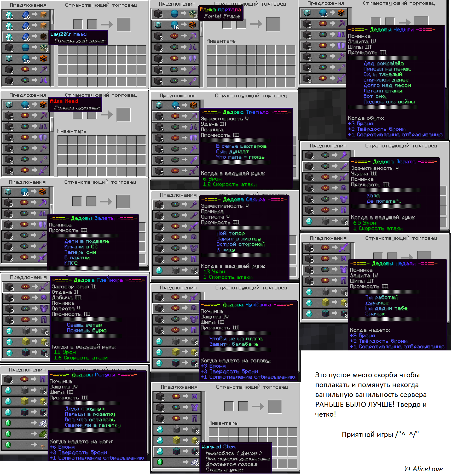Click the "В семье шахтеров" line

(x=241, y=146)
